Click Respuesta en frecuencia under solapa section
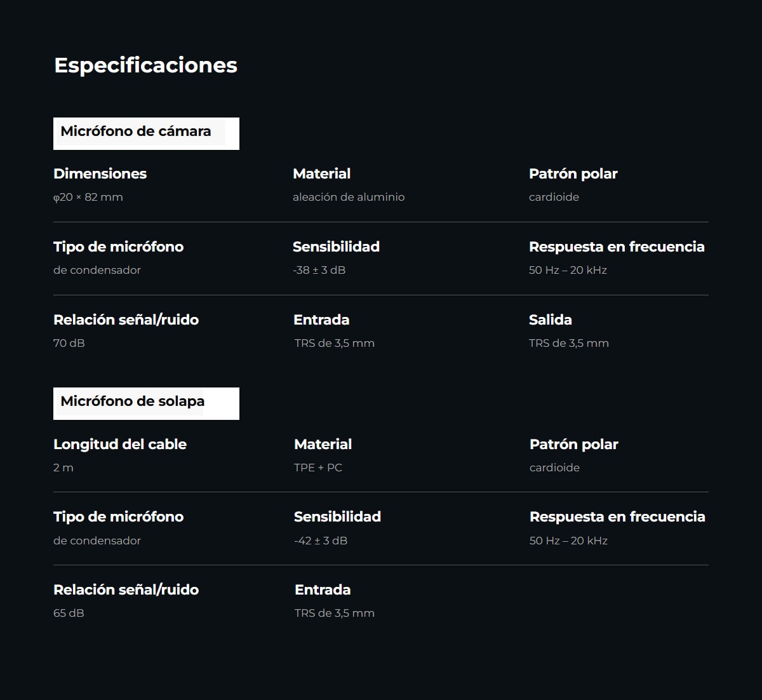This screenshot has width=762, height=700. [617, 517]
